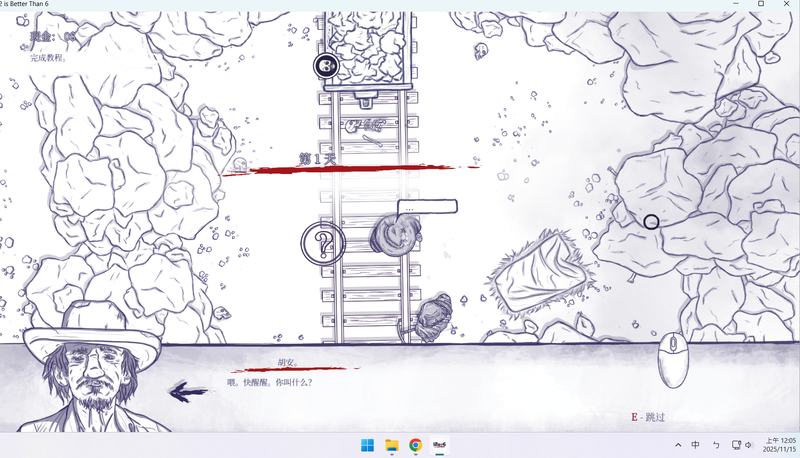The height and width of the screenshot is (458, 800).
Task: Click the circular crosshair cursor on rocks
Action: (651, 222)
